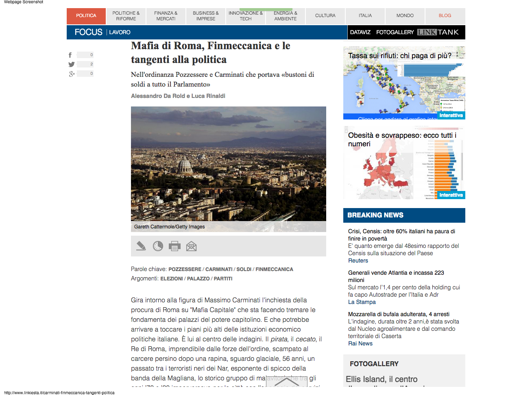Click the FOCUS label

[x=88, y=32]
